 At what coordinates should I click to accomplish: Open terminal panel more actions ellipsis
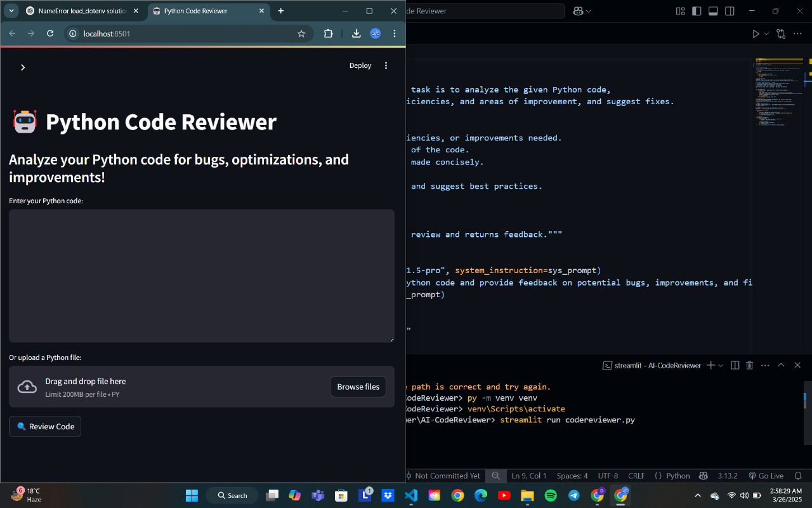click(765, 365)
